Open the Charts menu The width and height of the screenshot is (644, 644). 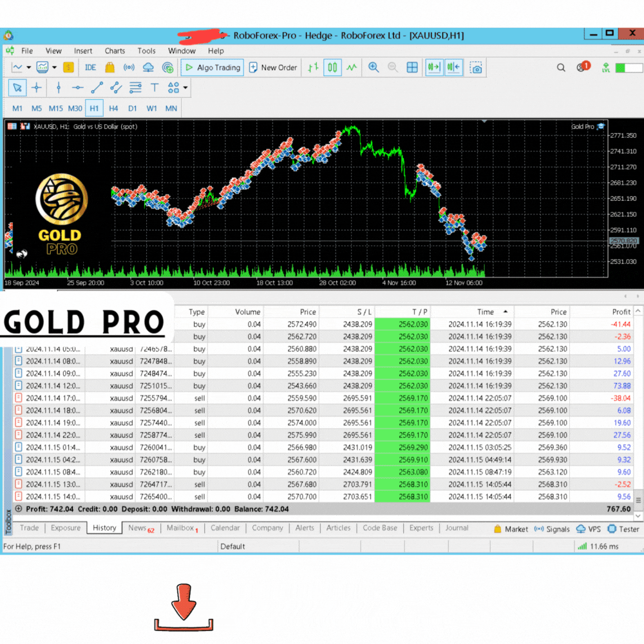[x=115, y=51]
